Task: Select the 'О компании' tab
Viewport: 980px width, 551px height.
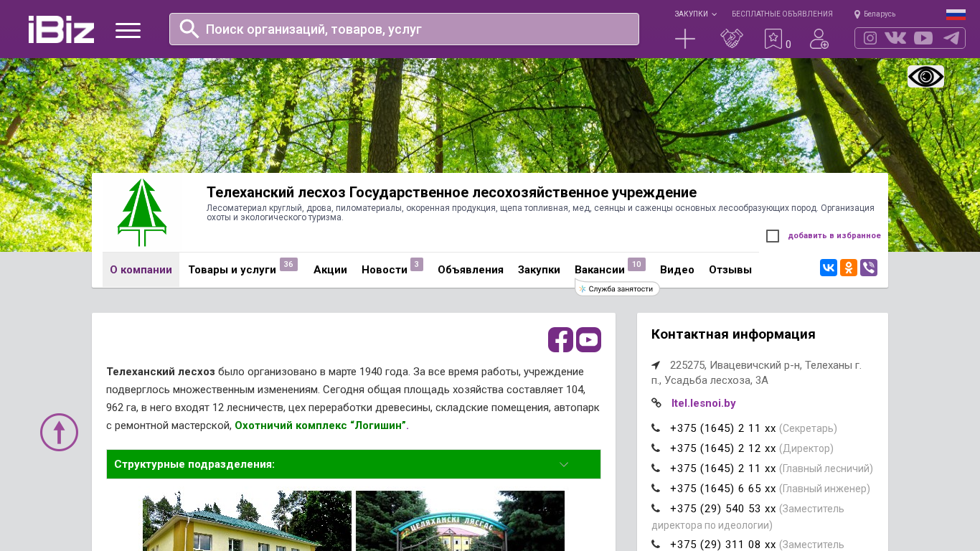Action: 141,270
